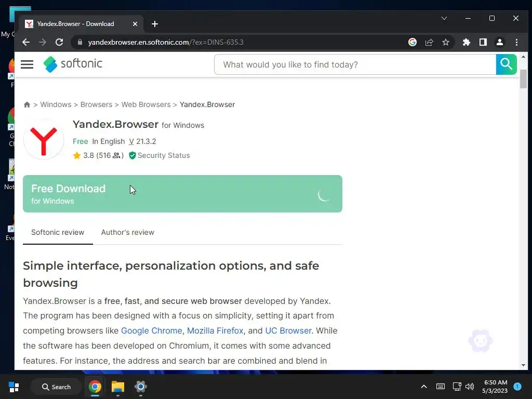532x399 pixels.
Task: Open Chrome's three-dot menu
Action: (516, 42)
